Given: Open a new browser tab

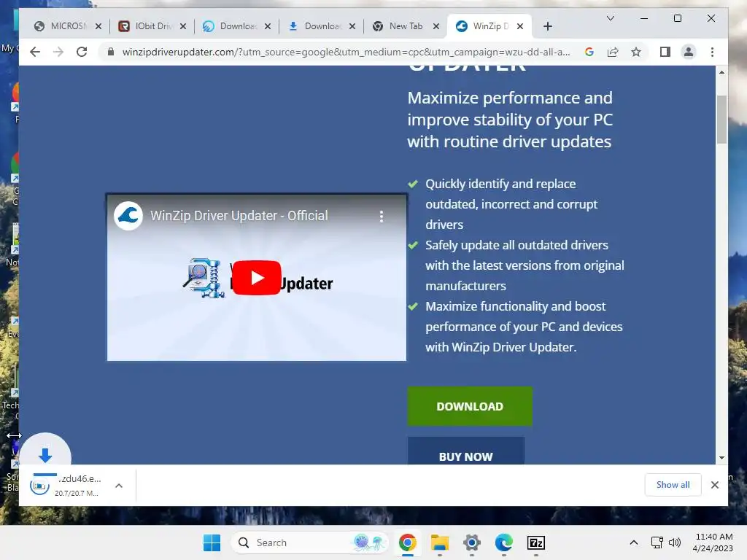Looking at the screenshot, I should click(x=548, y=26).
